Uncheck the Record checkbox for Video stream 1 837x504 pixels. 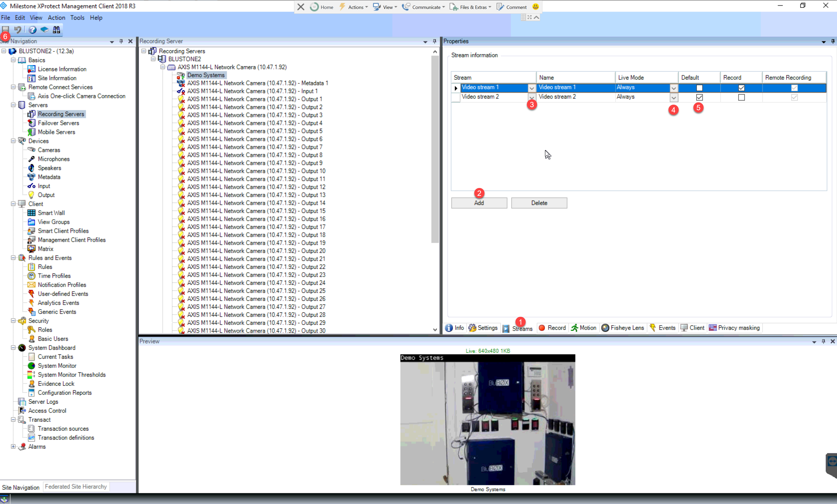click(741, 88)
